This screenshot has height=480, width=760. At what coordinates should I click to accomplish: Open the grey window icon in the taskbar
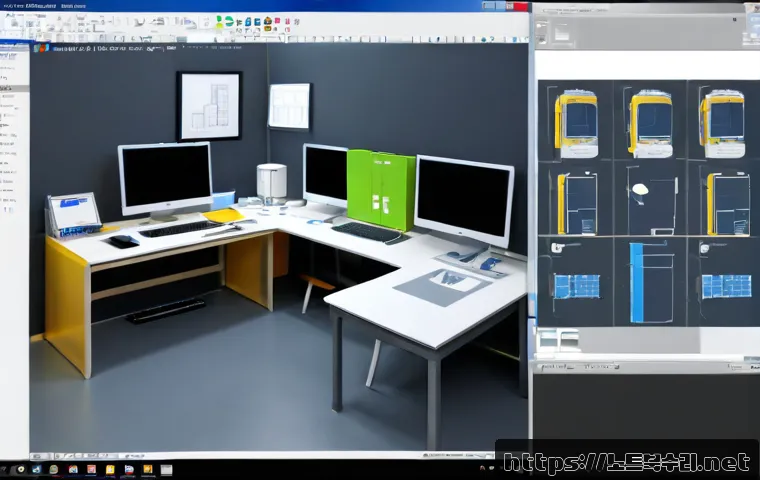(166, 469)
